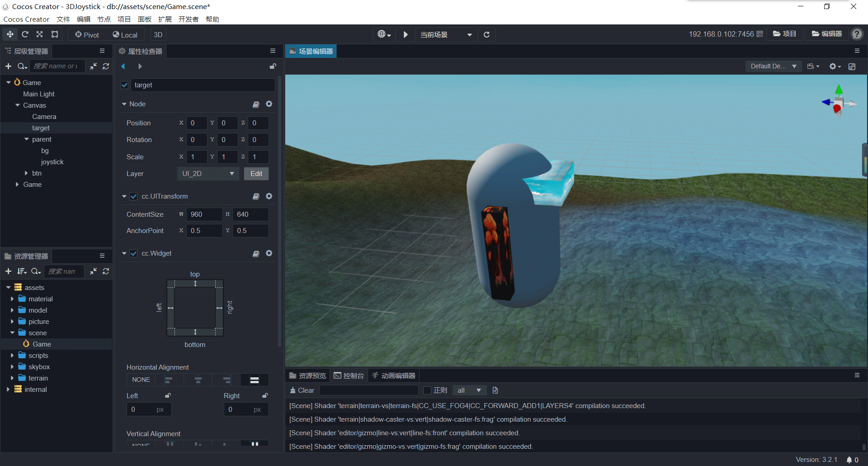Image resolution: width=868 pixels, height=466 pixels.
Task: Select the Rotate transform tool
Action: tap(25, 34)
